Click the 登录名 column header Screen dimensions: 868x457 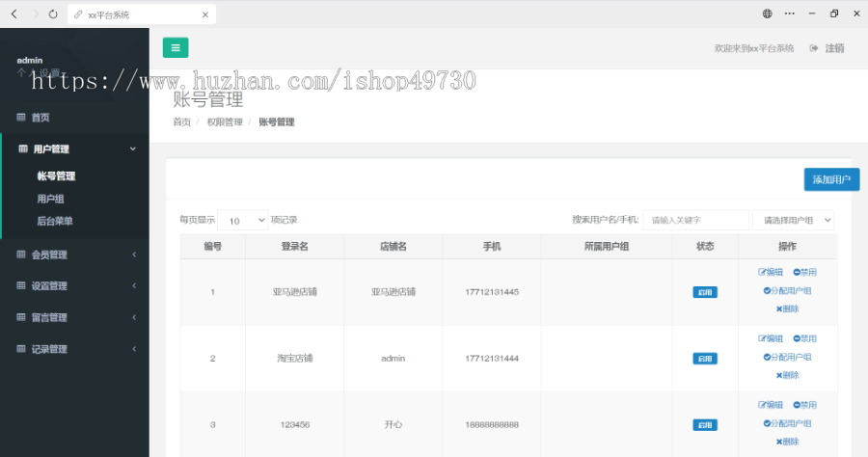coord(294,246)
